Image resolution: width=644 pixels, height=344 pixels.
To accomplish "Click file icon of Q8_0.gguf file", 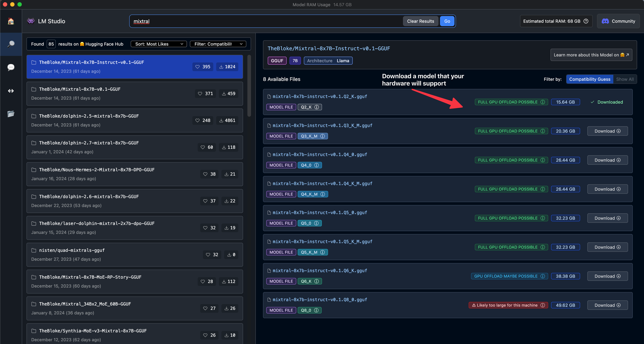I will (x=269, y=300).
